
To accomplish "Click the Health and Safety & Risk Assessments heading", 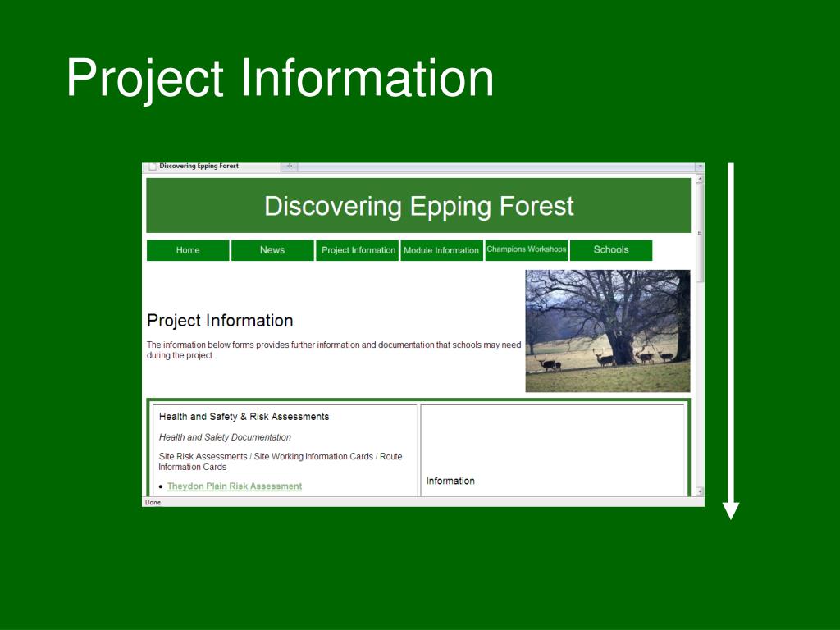I will 244,416.
